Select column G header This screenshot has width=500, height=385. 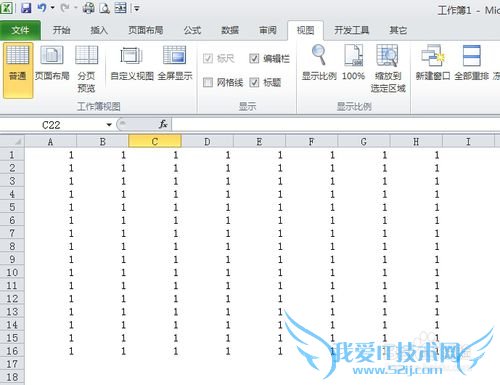point(364,142)
